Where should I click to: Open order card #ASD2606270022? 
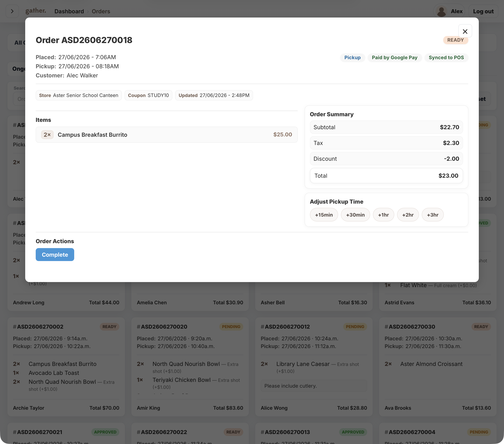coord(190,433)
